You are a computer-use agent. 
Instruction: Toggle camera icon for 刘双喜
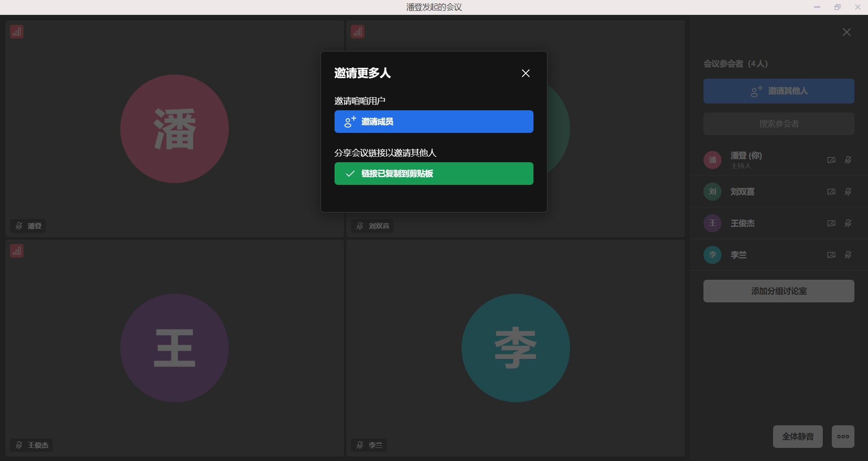pyautogui.click(x=831, y=192)
